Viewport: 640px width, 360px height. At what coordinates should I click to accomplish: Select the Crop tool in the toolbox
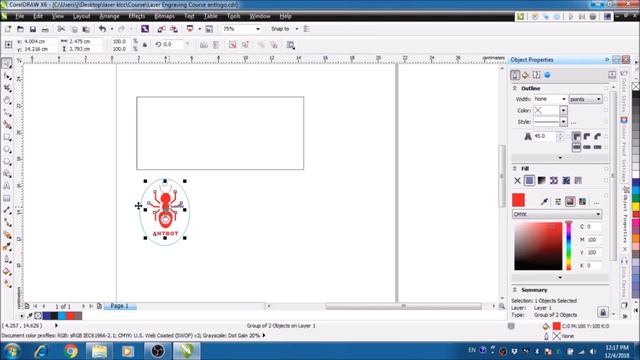click(x=7, y=88)
